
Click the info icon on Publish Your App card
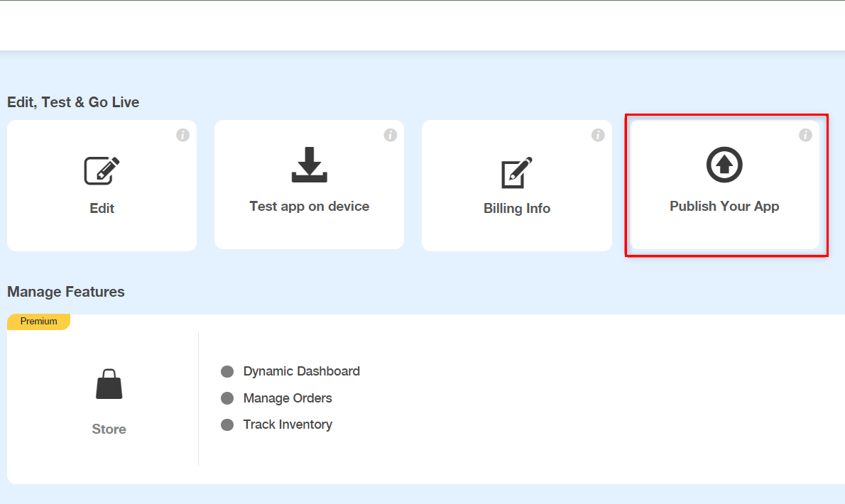(805, 134)
